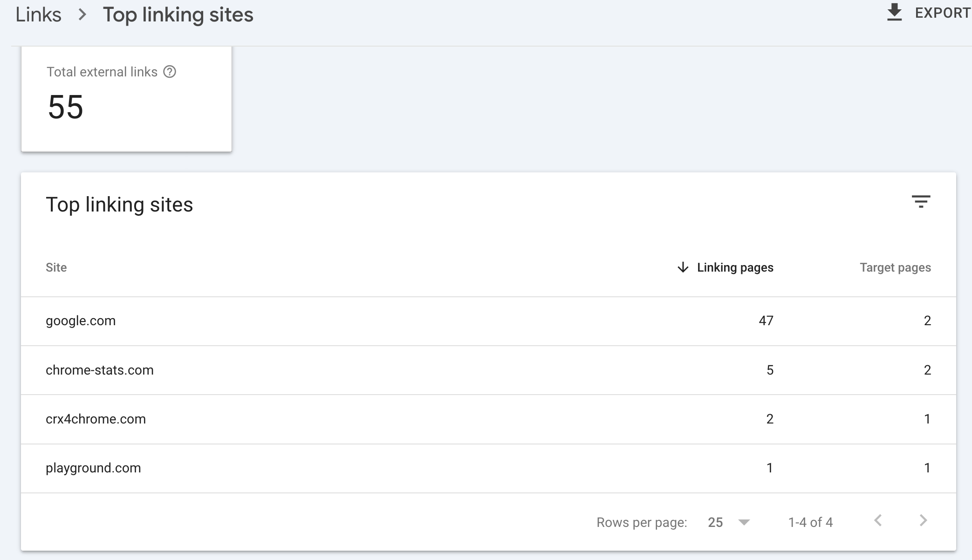Click the help icon beside Total external links
The image size is (972, 560).
[170, 72]
